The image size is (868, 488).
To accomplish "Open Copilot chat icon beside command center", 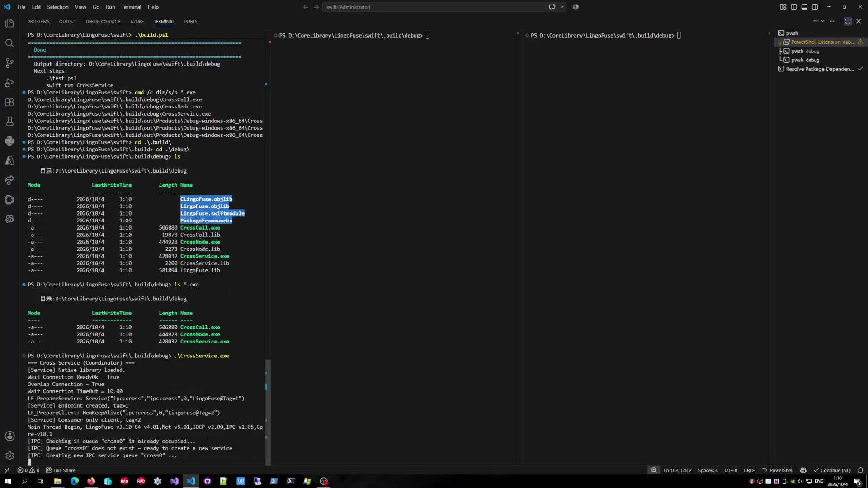I will [552, 7].
